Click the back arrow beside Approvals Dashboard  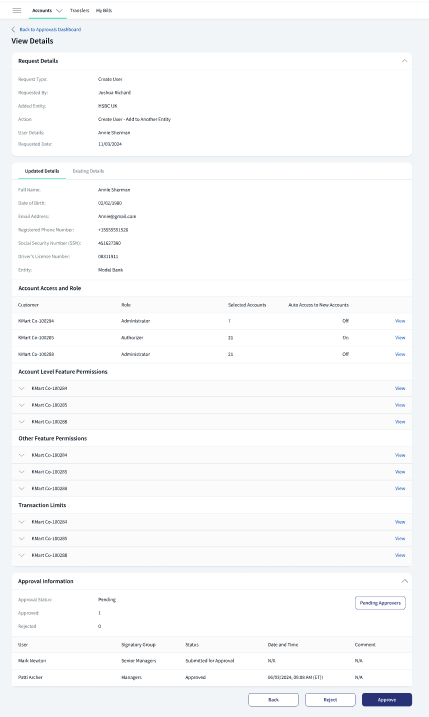coord(13,29)
